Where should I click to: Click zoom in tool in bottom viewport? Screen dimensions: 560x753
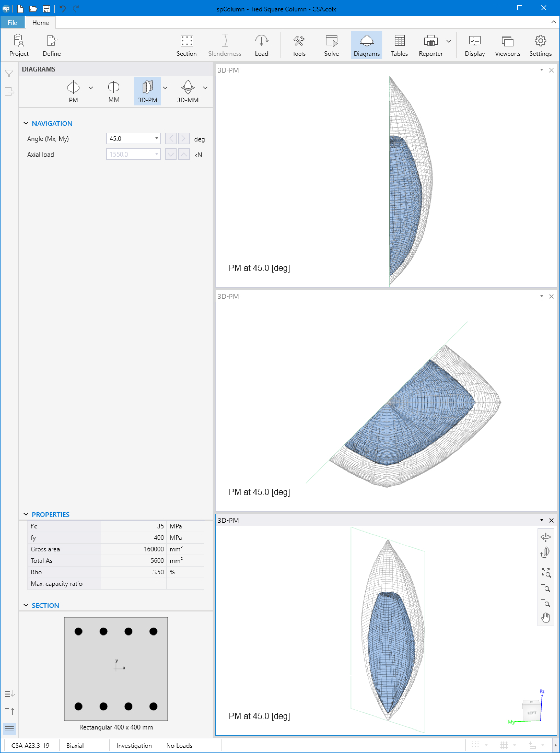(x=545, y=588)
